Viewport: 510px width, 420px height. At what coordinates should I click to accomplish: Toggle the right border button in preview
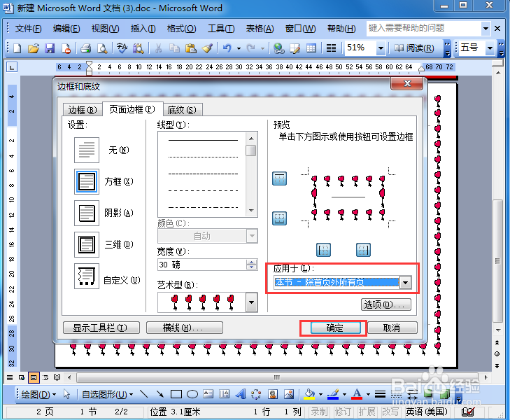click(x=363, y=250)
